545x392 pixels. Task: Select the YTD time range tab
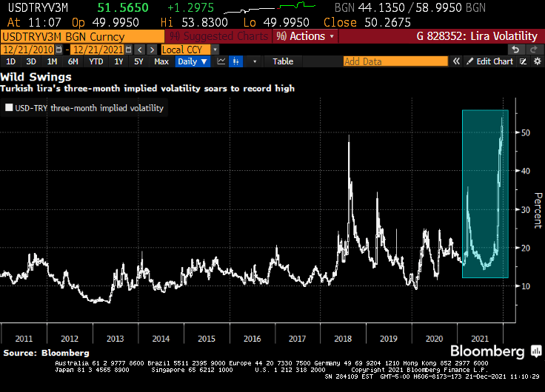(x=96, y=61)
